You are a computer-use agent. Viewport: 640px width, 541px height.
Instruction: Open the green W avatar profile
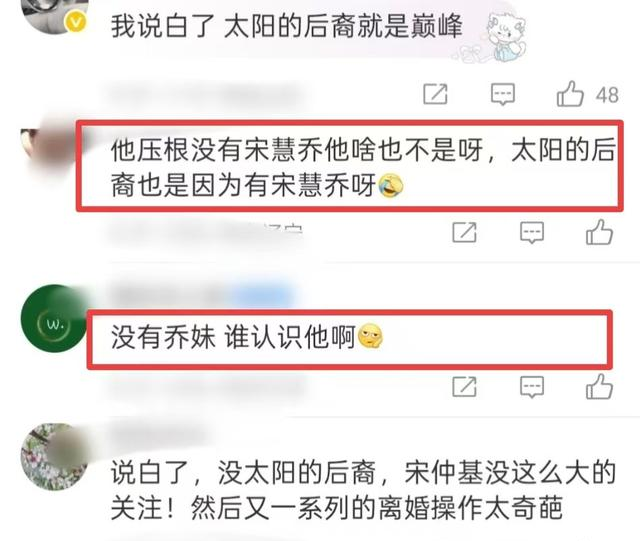55,318
